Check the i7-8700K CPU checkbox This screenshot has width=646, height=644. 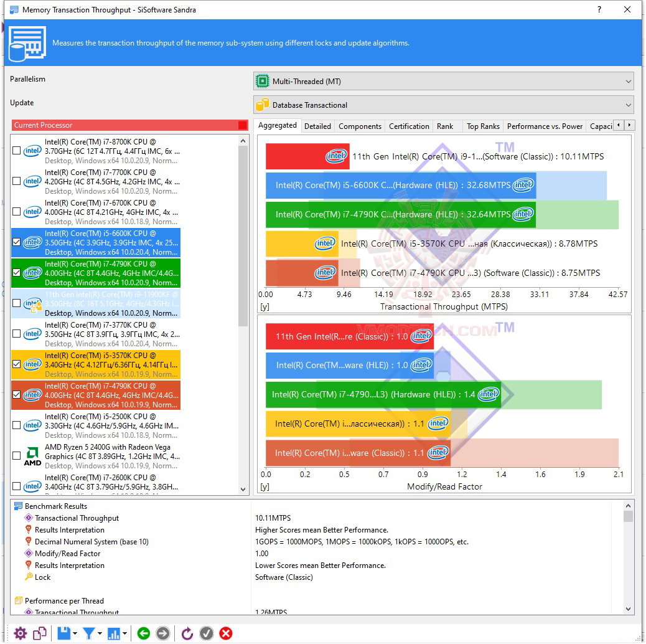16,151
